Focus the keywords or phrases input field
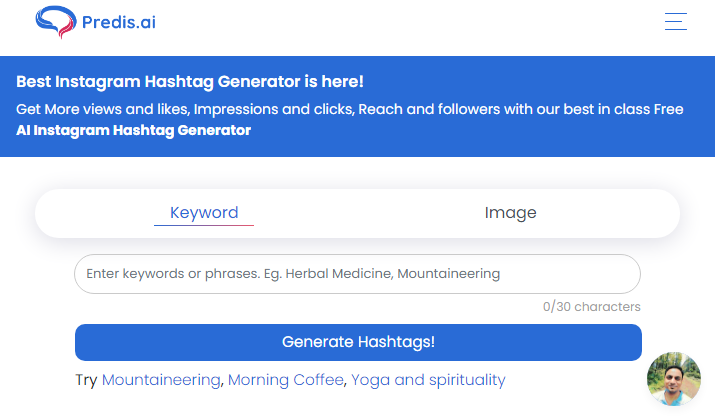 [x=358, y=274]
